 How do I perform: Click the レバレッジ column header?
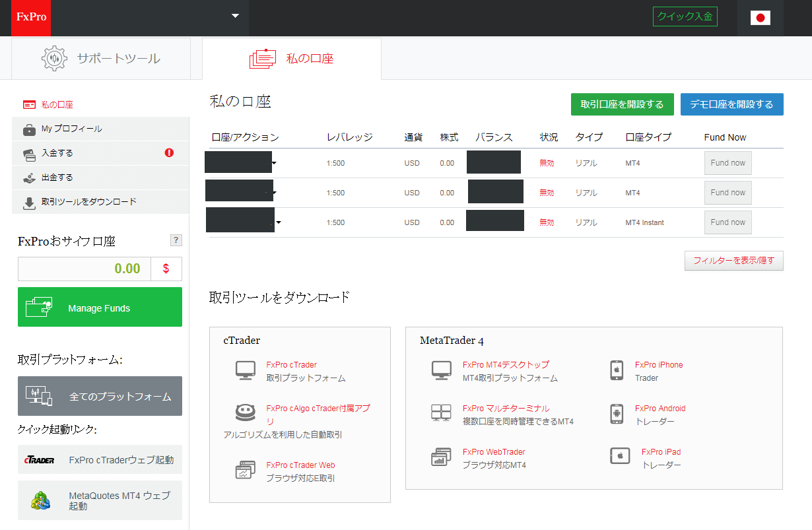tap(350, 137)
